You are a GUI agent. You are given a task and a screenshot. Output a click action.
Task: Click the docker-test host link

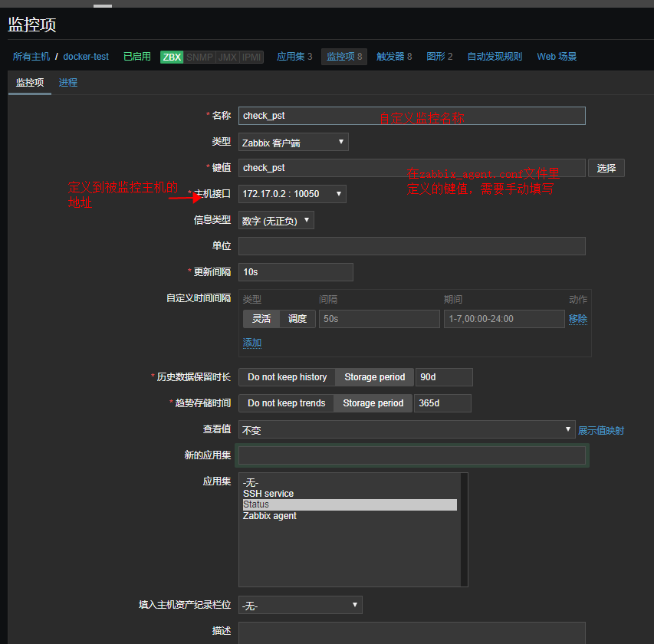(x=86, y=57)
